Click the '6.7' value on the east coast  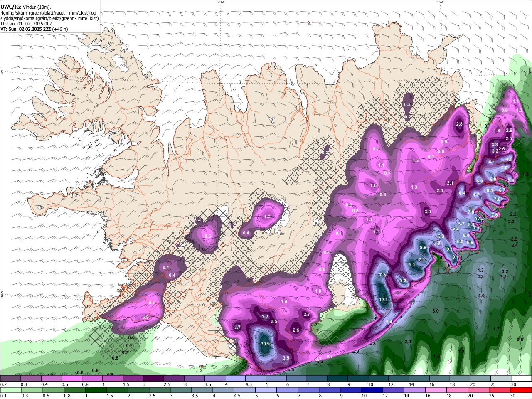502,190
